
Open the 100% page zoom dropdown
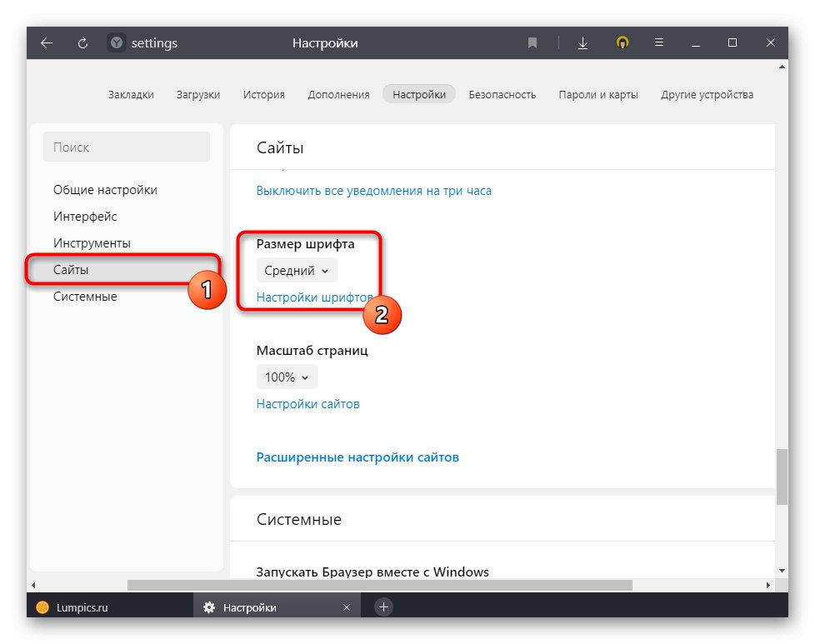point(286,377)
